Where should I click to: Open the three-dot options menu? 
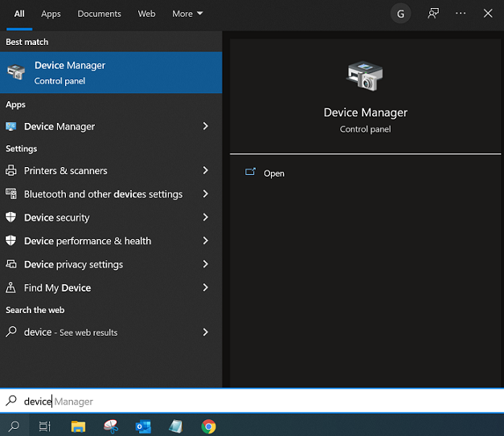pyautogui.click(x=461, y=14)
